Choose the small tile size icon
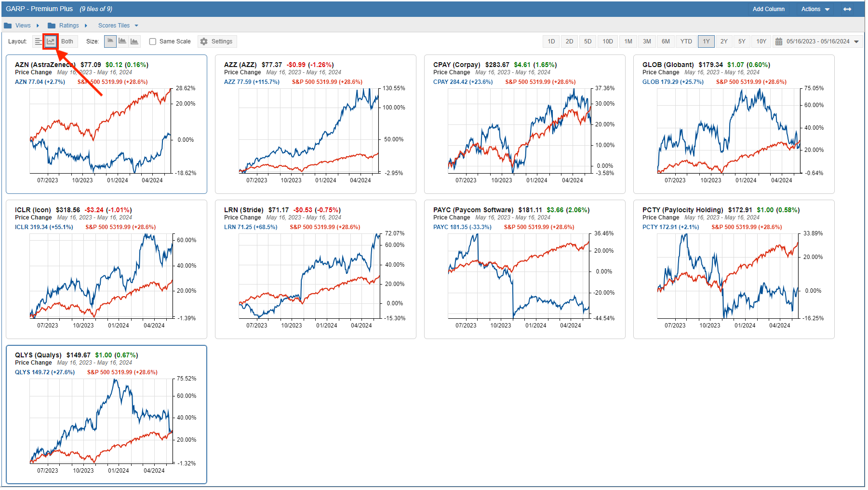This screenshot has width=868, height=490. pyautogui.click(x=110, y=41)
